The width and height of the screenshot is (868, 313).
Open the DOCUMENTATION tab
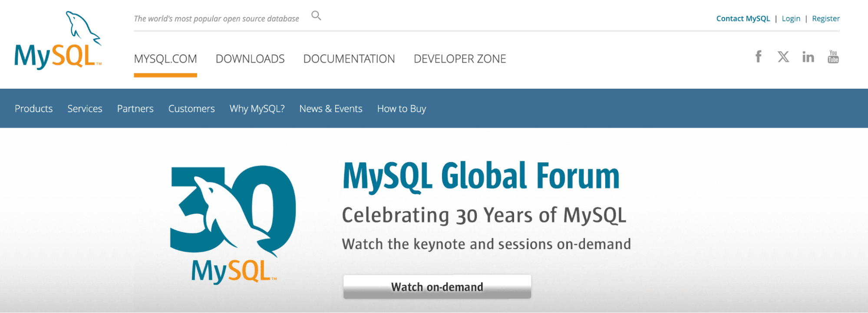tap(349, 59)
